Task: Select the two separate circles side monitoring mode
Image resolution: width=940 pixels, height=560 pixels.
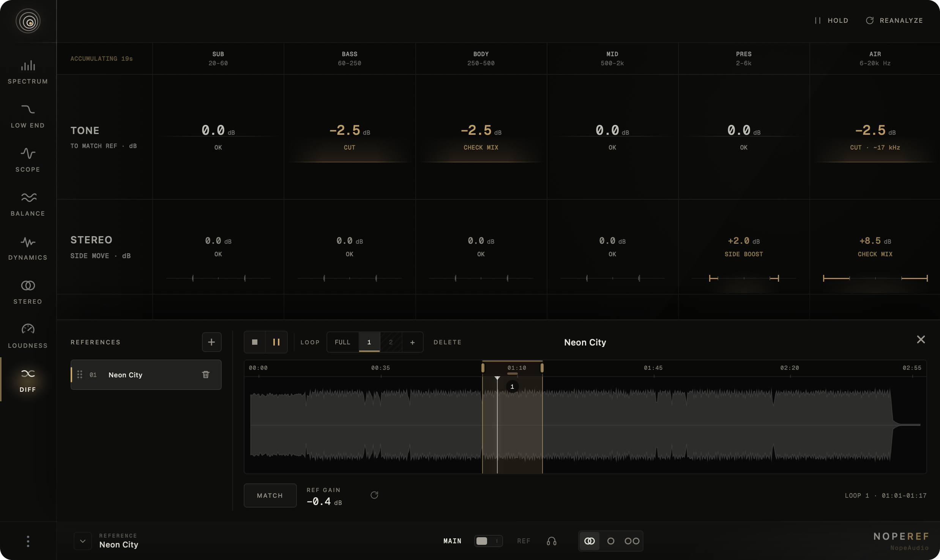Action: pyautogui.click(x=632, y=541)
